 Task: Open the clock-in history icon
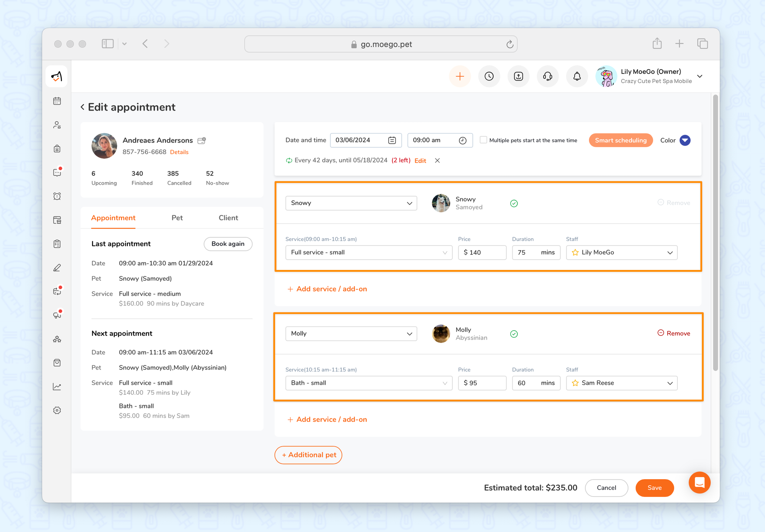click(x=489, y=76)
